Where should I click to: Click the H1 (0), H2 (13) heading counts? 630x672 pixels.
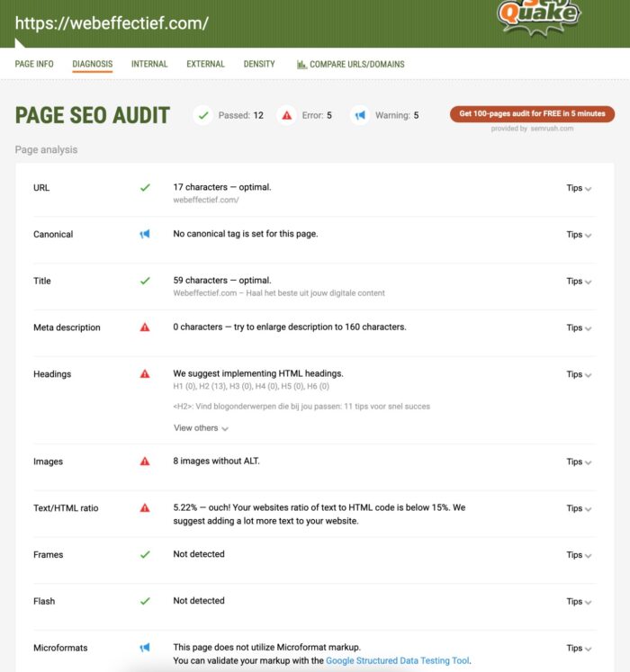[x=251, y=386]
